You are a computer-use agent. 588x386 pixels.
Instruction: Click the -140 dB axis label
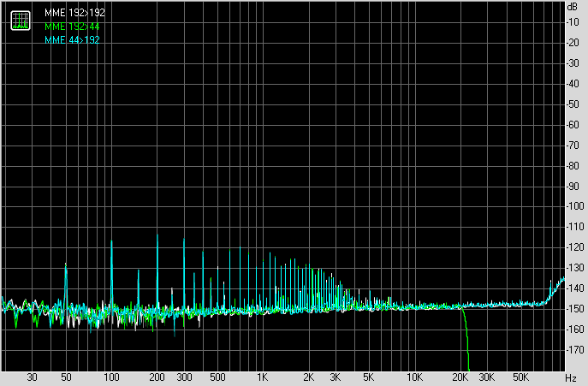576,288
